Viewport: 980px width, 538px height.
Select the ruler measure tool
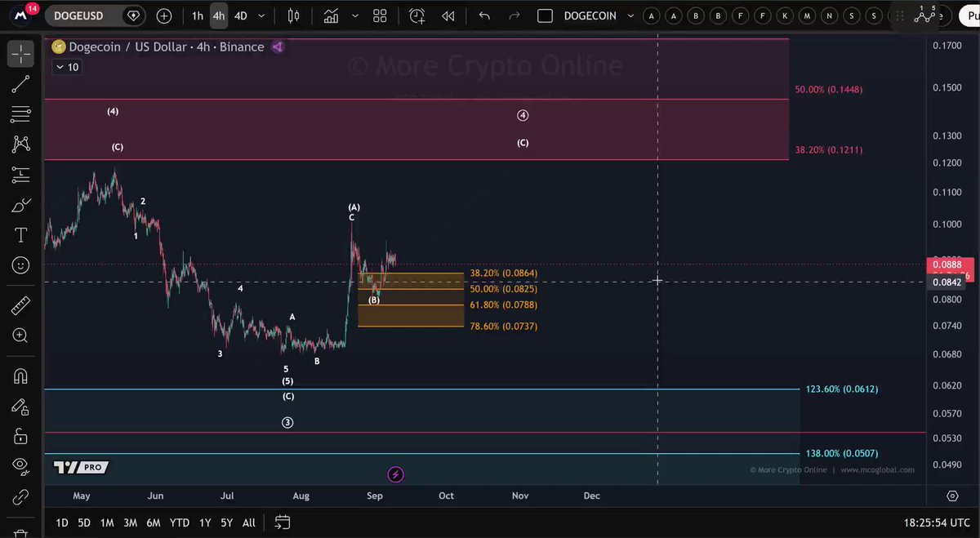coord(20,305)
